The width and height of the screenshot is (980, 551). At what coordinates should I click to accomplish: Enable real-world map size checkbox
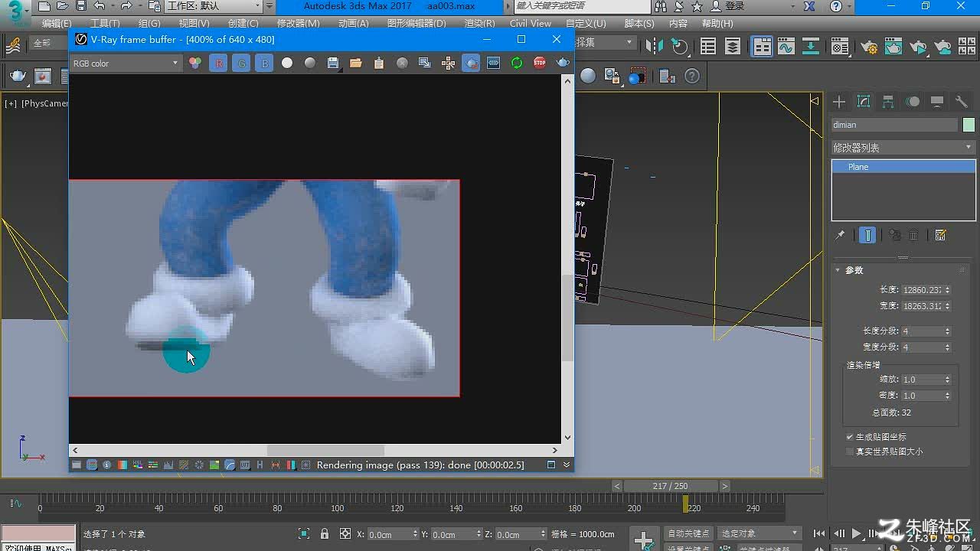[850, 452]
